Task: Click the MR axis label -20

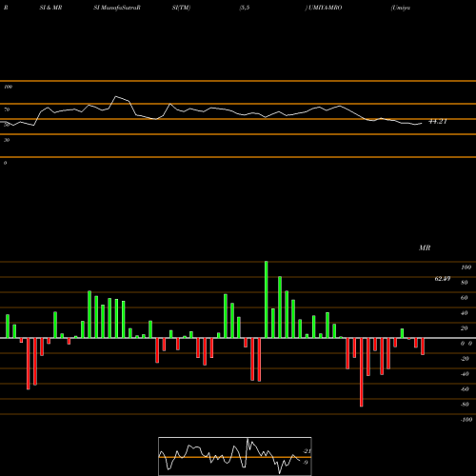Action: pos(465,359)
